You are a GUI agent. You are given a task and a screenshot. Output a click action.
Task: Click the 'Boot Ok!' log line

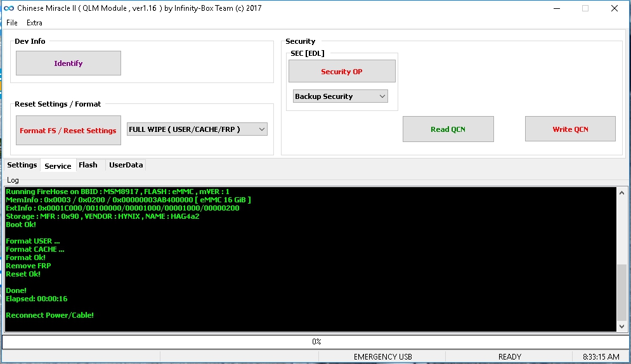coord(21,225)
